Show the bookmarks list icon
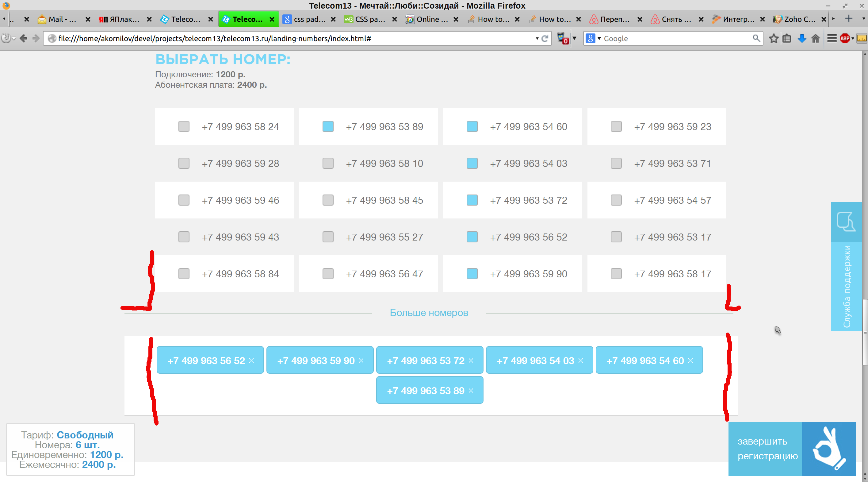 (787, 38)
